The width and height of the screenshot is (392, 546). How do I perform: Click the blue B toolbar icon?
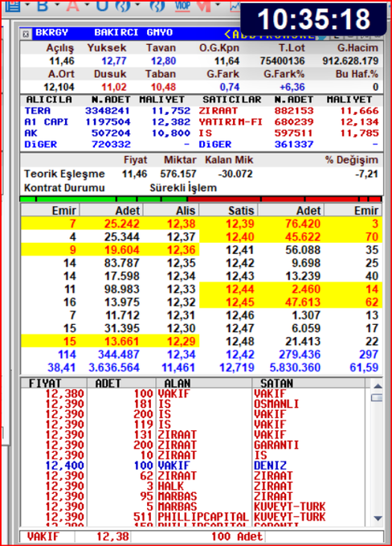pyautogui.click(x=42, y=6)
